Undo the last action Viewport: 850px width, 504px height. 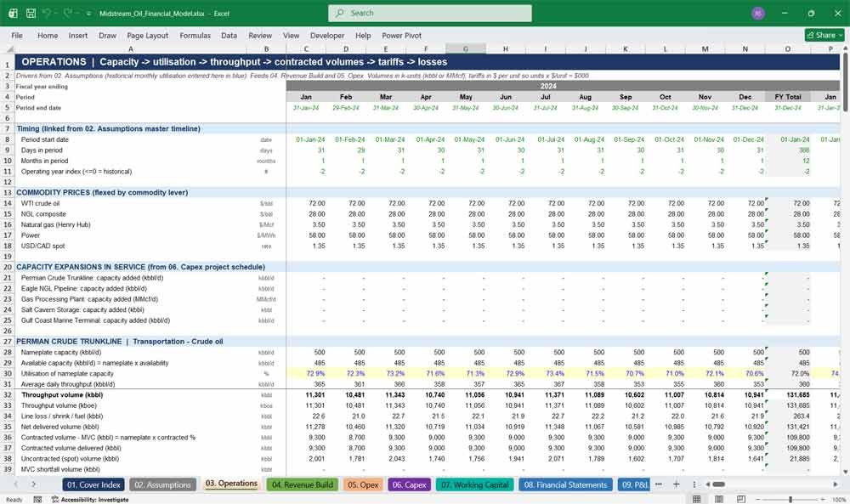coord(47,13)
